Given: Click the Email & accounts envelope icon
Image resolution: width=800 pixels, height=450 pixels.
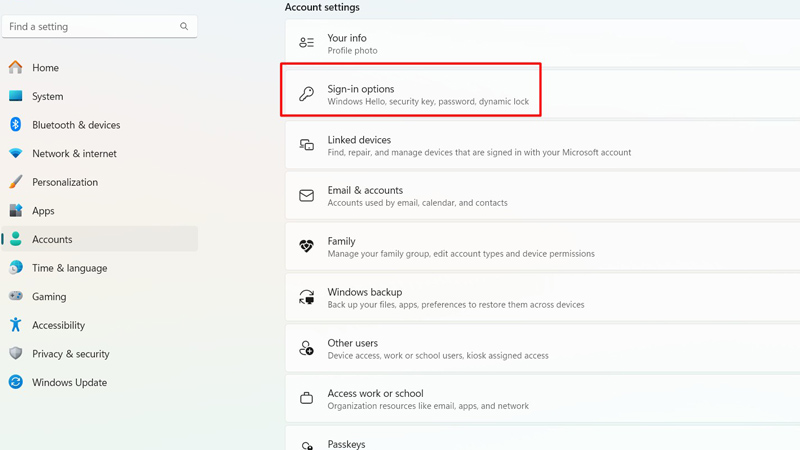Looking at the screenshot, I should click(306, 195).
